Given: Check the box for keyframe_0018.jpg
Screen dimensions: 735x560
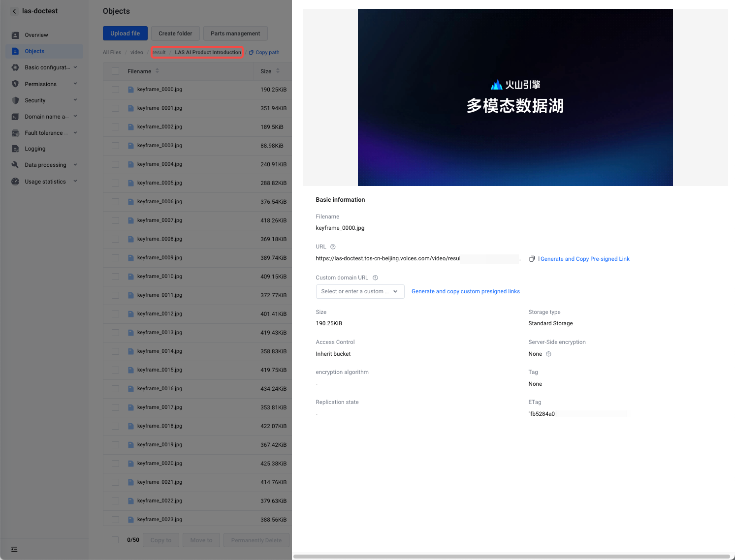Looking at the screenshot, I should [115, 426].
